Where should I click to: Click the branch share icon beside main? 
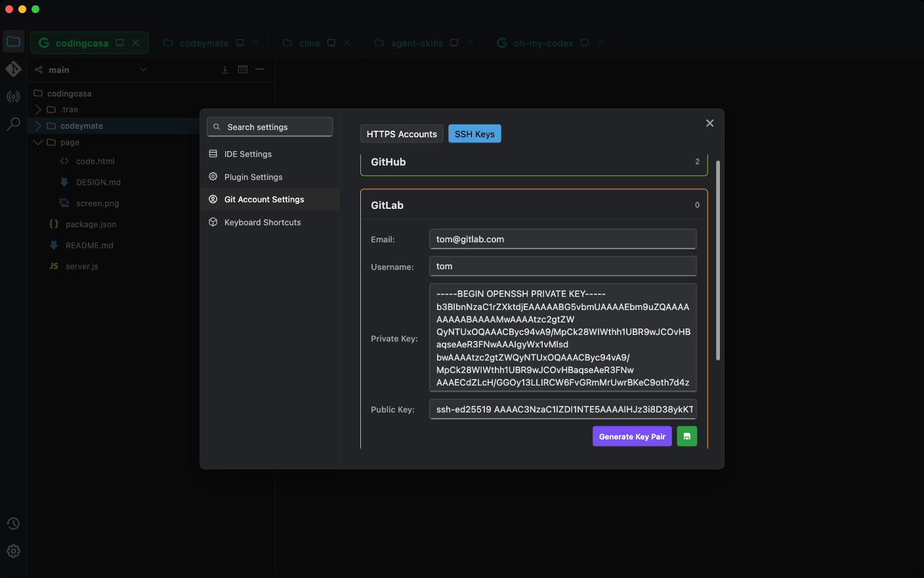(39, 70)
